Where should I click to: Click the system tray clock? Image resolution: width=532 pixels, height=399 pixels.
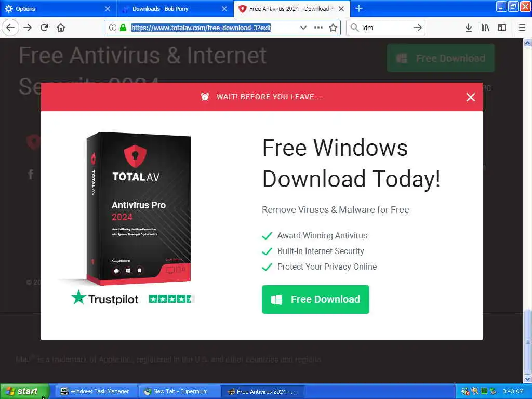513,392
